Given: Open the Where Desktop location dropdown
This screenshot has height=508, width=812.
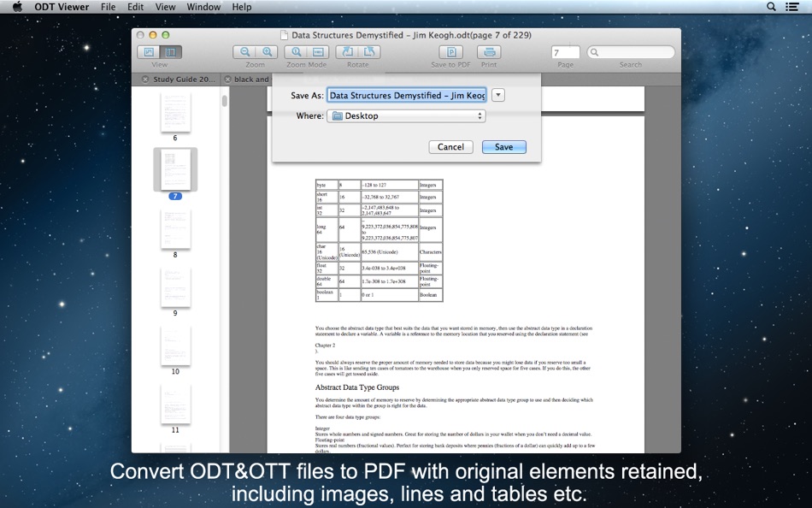Looking at the screenshot, I should click(407, 116).
